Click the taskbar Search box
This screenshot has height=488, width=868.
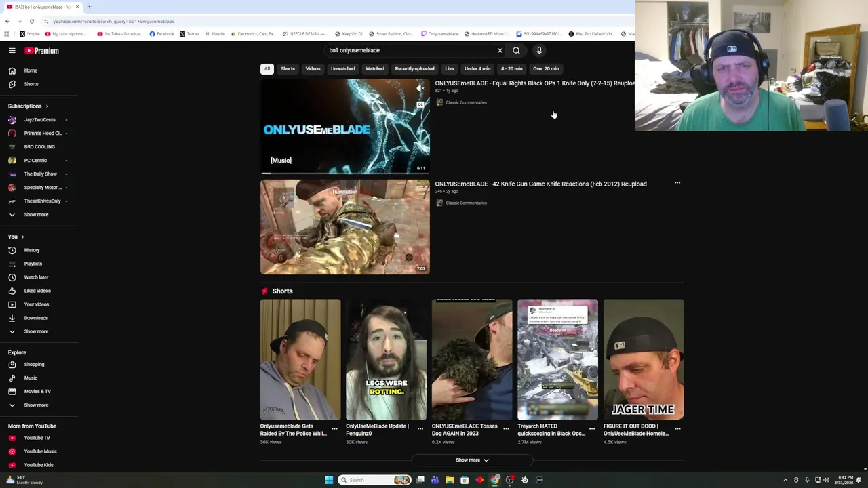pos(374,480)
